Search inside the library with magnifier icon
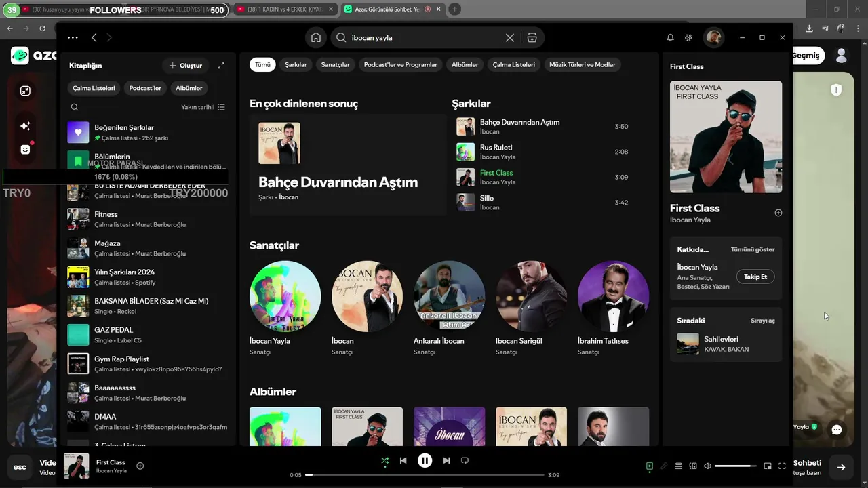This screenshot has height=488, width=868. click(75, 107)
